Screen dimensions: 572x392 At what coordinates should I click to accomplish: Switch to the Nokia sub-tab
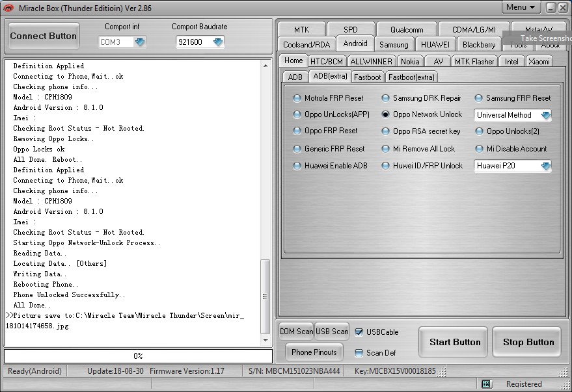coord(410,62)
